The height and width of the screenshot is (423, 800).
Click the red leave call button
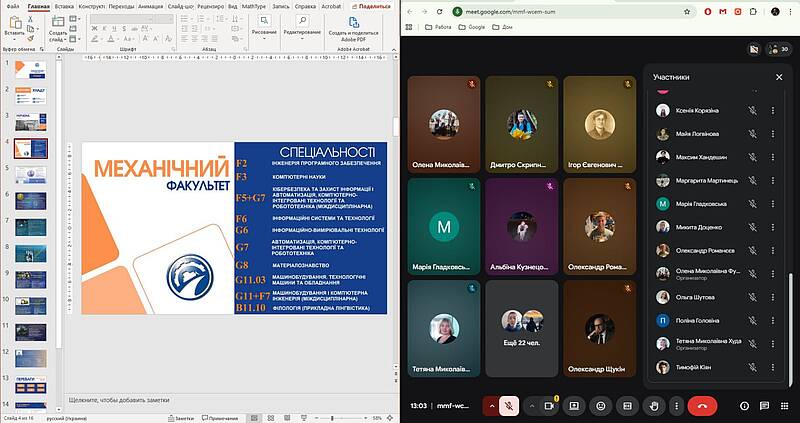coord(703,406)
